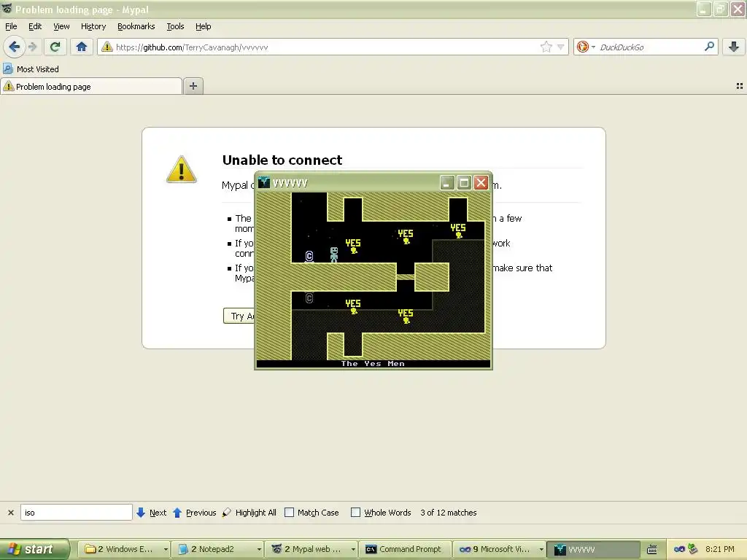Screen dimensions: 747x560
Task: Open the downloads arrow button
Action: (x=734, y=47)
